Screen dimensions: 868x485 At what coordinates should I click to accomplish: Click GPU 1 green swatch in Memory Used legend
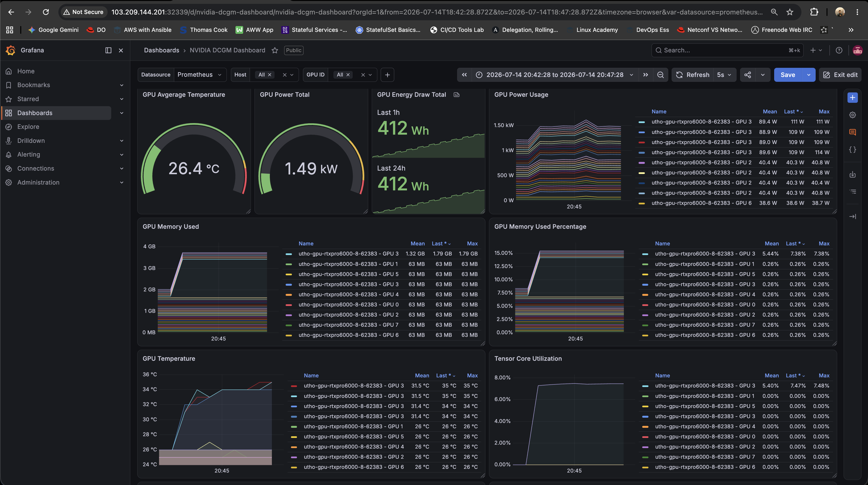(289, 264)
